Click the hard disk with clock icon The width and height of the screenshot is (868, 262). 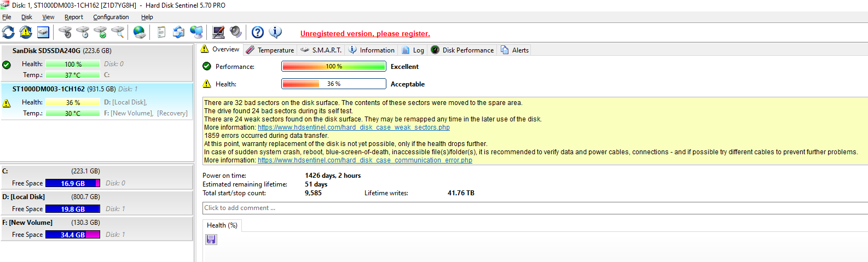(83, 32)
